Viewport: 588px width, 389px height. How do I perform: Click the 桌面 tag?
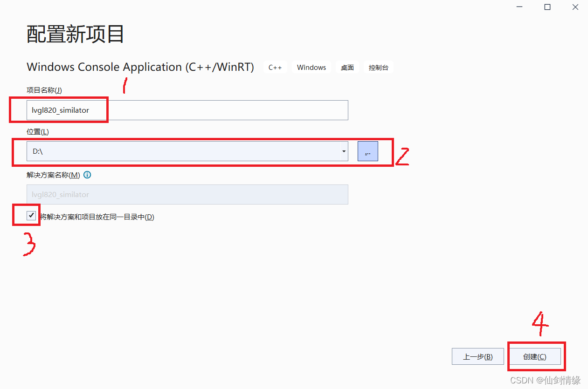coord(347,68)
